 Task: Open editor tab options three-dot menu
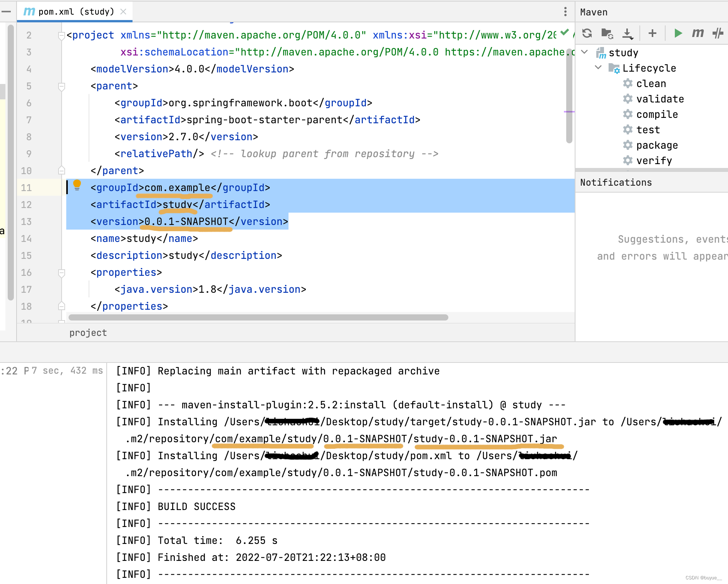pyautogui.click(x=565, y=12)
